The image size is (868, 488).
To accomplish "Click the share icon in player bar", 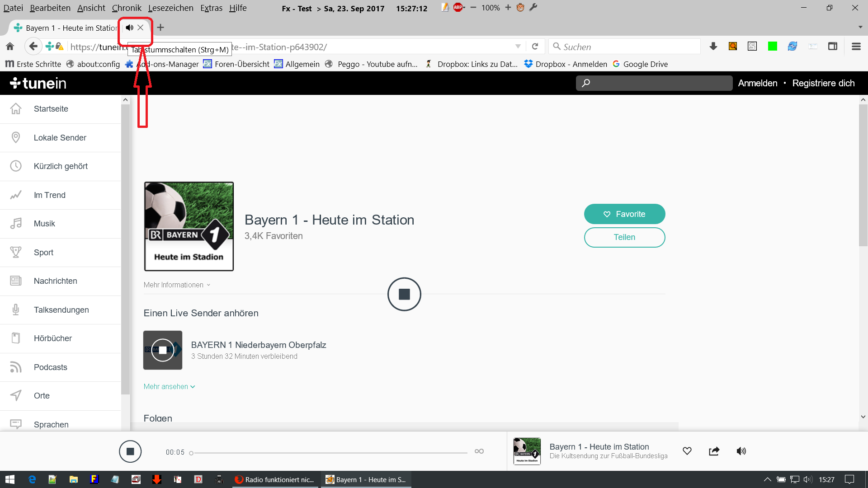I will pyautogui.click(x=714, y=451).
